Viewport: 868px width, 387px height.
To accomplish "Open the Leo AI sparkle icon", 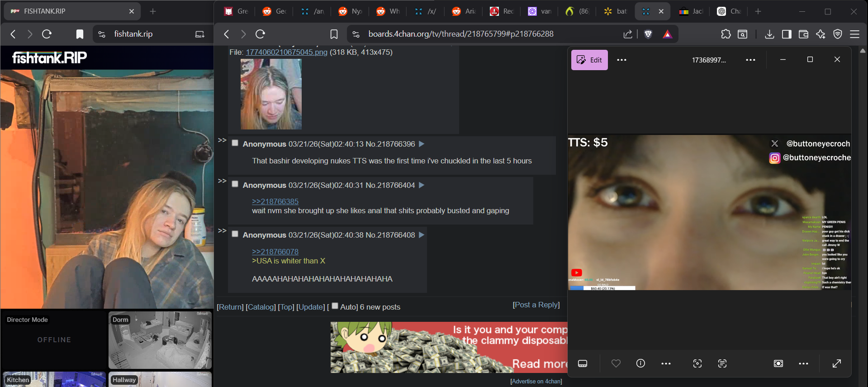I will pyautogui.click(x=821, y=34).
